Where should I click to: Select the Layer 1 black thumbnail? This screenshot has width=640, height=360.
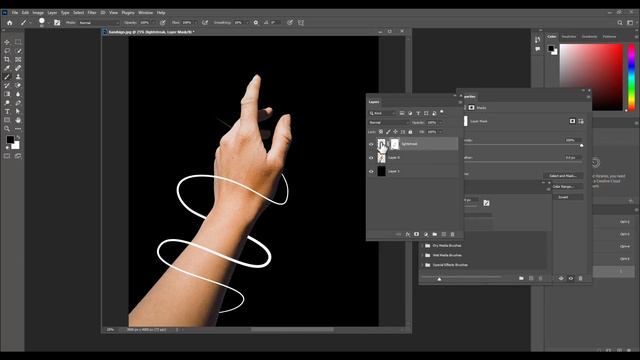coord(381,171)
